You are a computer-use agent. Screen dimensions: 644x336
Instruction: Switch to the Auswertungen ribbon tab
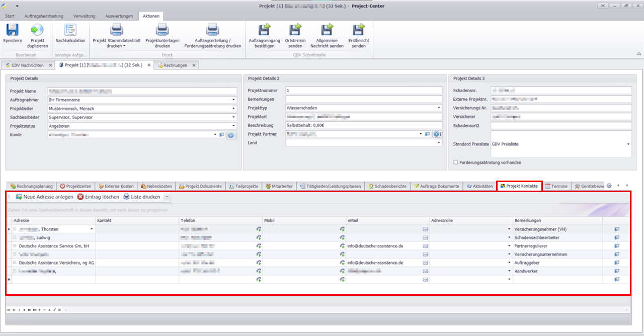pos(119,16)
